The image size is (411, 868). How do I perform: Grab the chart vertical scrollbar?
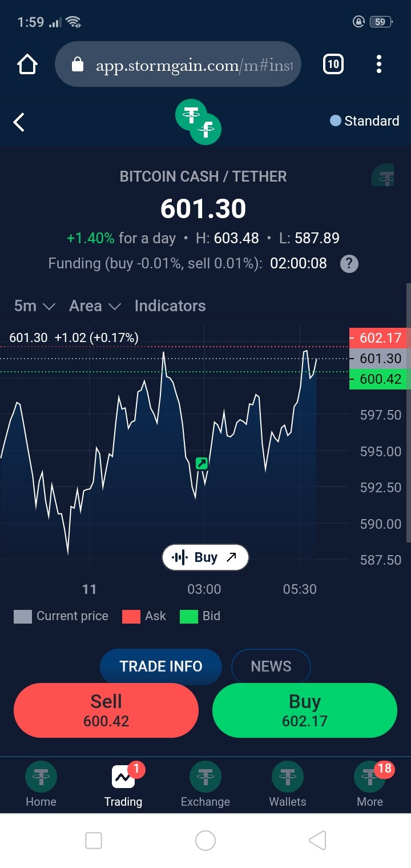tap(408, 413)
